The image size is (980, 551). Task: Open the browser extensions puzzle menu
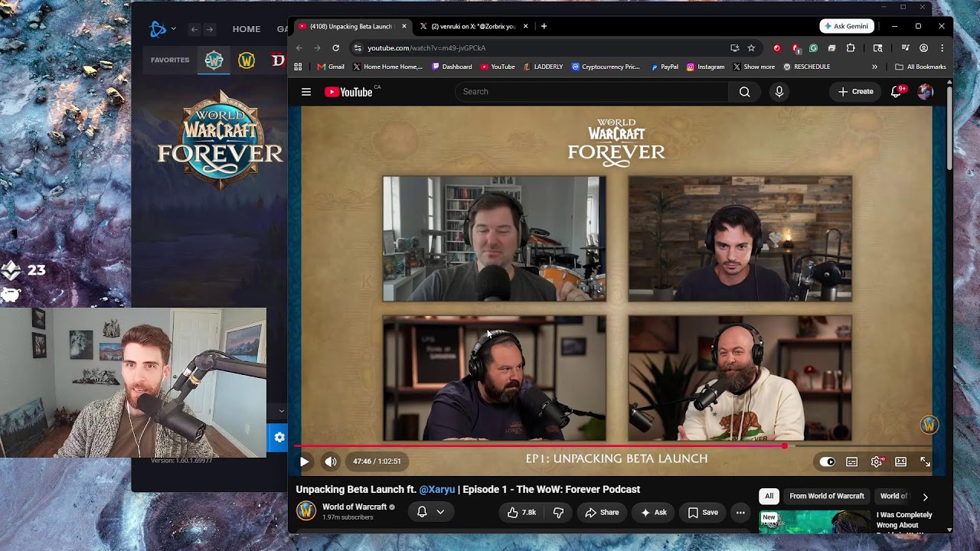click(851, 47)
